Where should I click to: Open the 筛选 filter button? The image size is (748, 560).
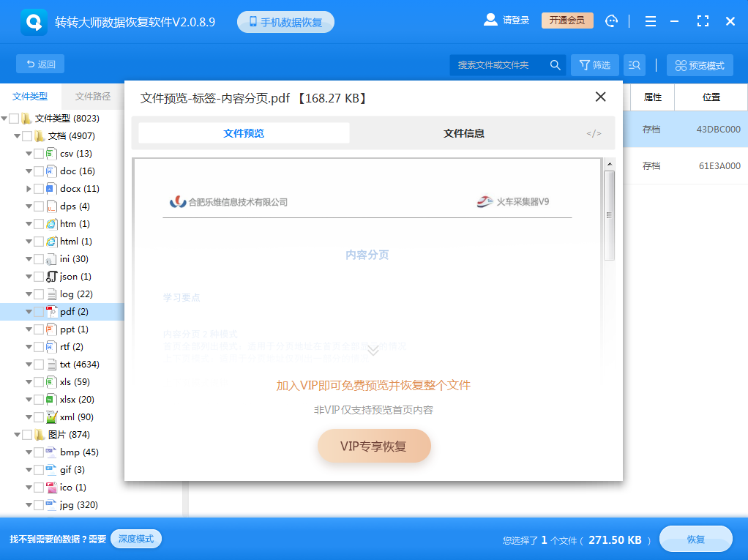[x=595, y=65]
